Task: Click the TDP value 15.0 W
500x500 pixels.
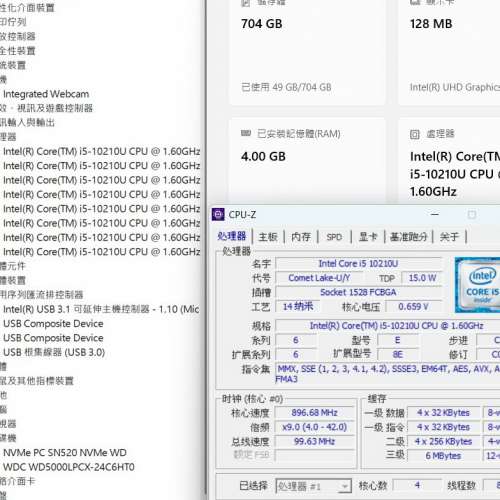Action: coord(422,278)
